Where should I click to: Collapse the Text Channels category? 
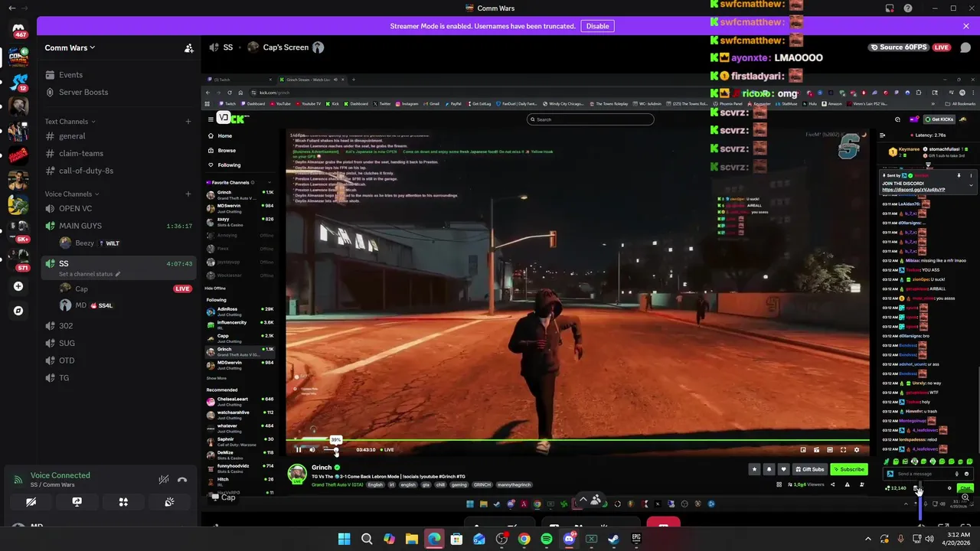pyautogui.click(x=70, y=121)
